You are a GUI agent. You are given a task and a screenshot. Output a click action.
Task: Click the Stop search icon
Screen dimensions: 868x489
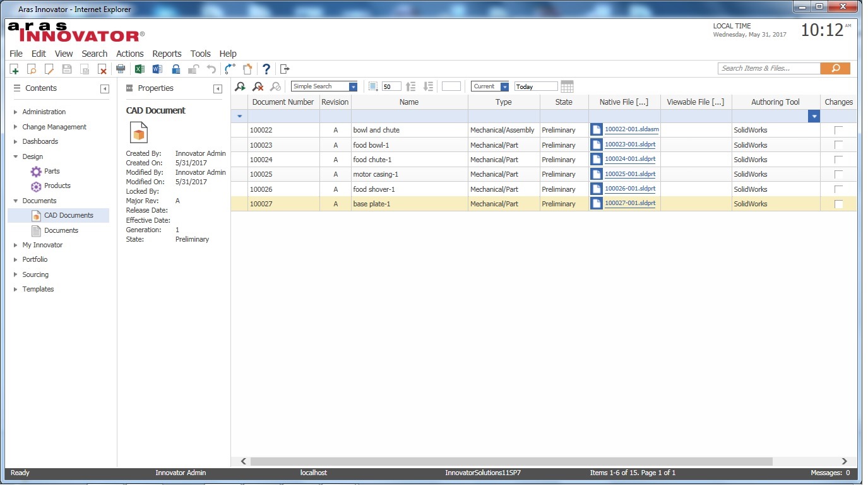[275, 86]
